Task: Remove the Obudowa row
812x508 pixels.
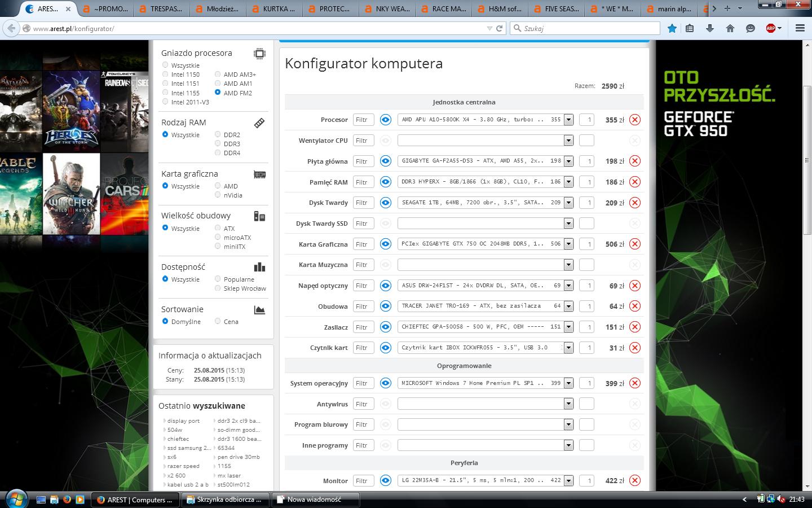Action: point(635,306)
